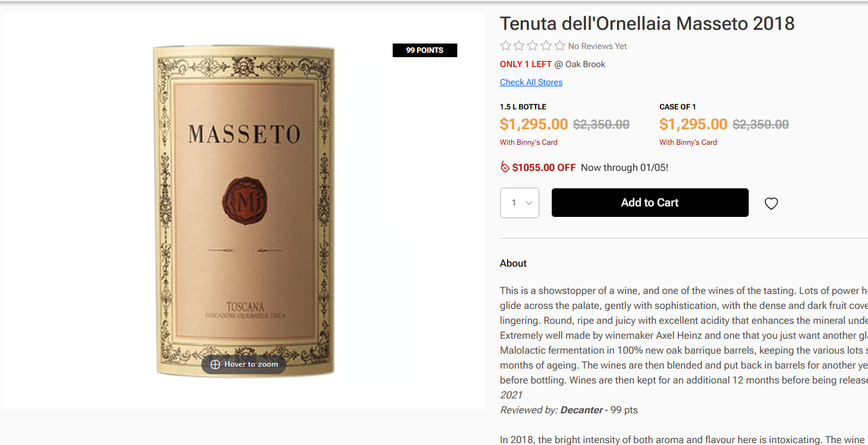Open the Check All Stores link
868x445 pixels.
(x=531, y=82)
